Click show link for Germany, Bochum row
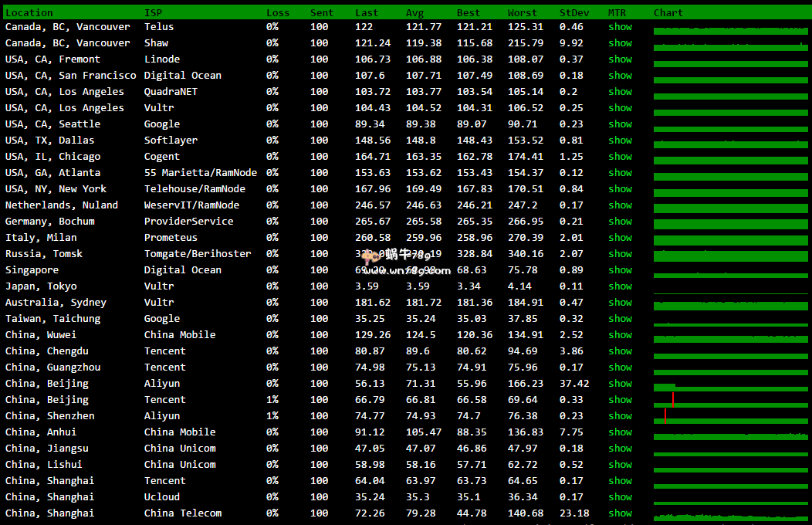812x525 pixels. tap(620, 222)
